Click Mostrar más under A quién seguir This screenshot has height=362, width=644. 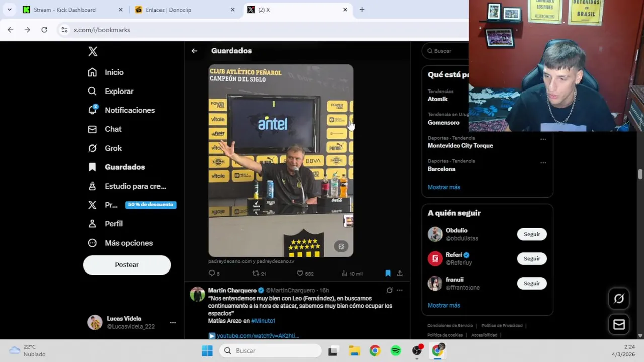pos(444,305)
